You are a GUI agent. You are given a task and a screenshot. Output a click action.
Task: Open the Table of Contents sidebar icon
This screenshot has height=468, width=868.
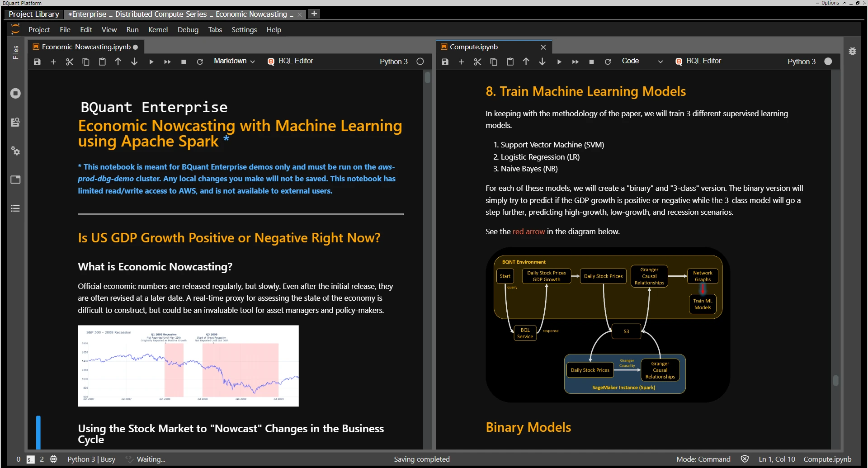(x=15, y=208)
